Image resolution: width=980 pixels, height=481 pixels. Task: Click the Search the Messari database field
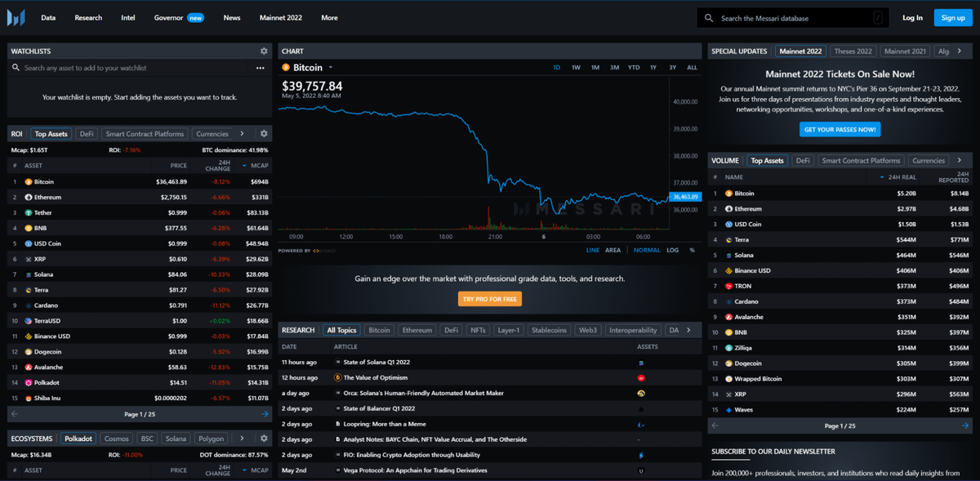(788, 18)
